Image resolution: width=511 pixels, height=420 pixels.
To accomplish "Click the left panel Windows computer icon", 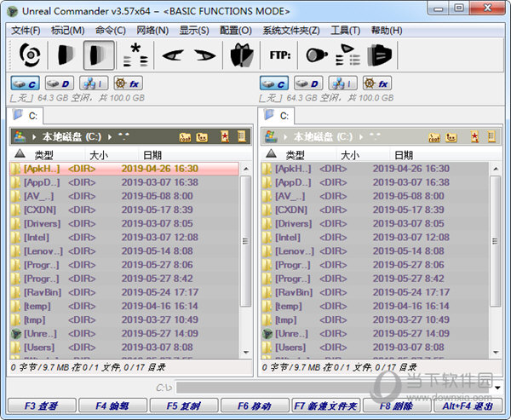I will (x=20, y=136).
